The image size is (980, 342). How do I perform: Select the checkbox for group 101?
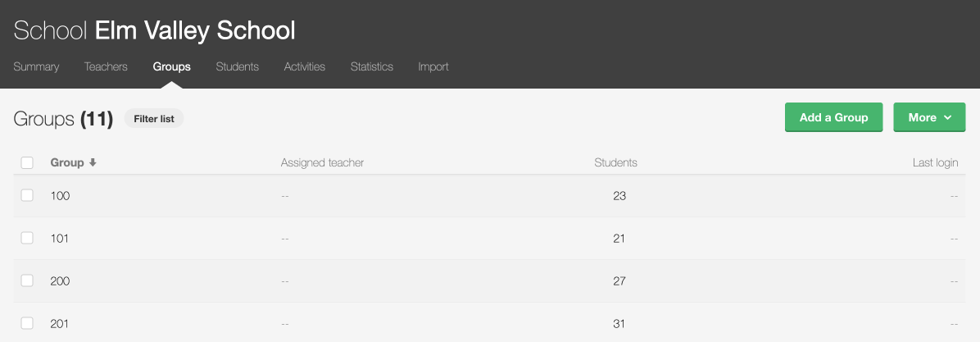(27, 238)
